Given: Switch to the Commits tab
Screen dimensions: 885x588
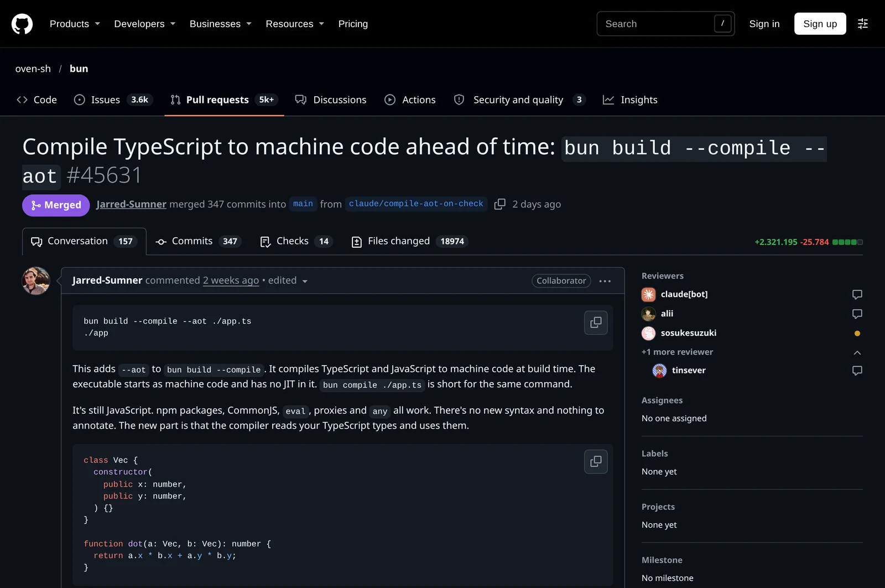Looking at the screenshot, I should (198, 241).
